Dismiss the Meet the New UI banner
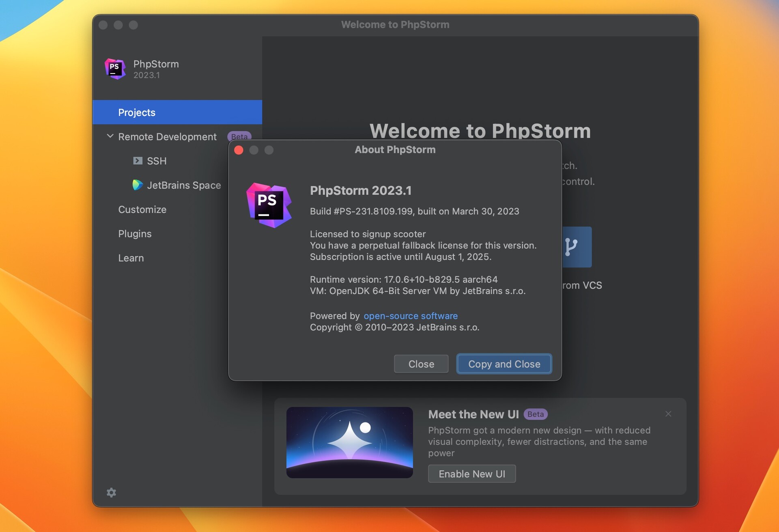Screen dimensions: 779x532 [668, 414]
